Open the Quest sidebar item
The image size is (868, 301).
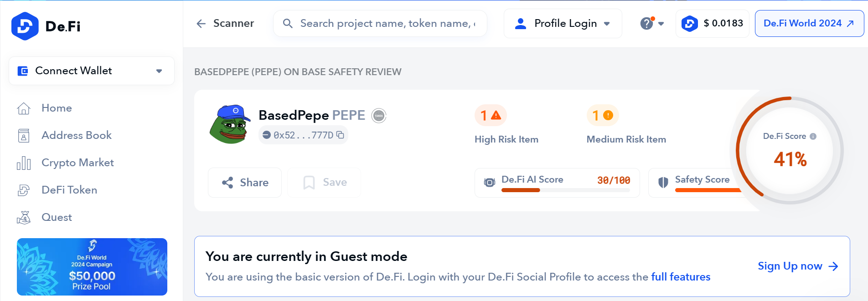pyautogui.click(x=57, y=217)
